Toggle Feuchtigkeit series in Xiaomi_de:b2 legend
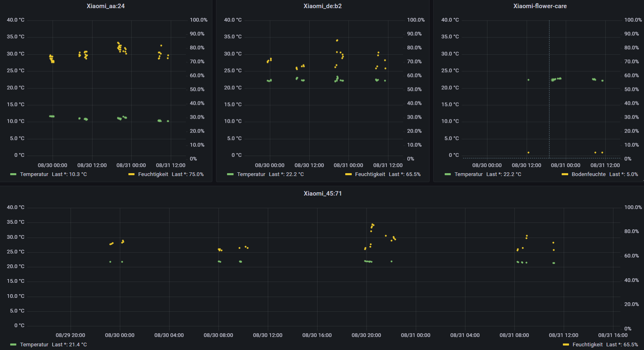Viewport: 644px width, 350px height. point(370,174)
